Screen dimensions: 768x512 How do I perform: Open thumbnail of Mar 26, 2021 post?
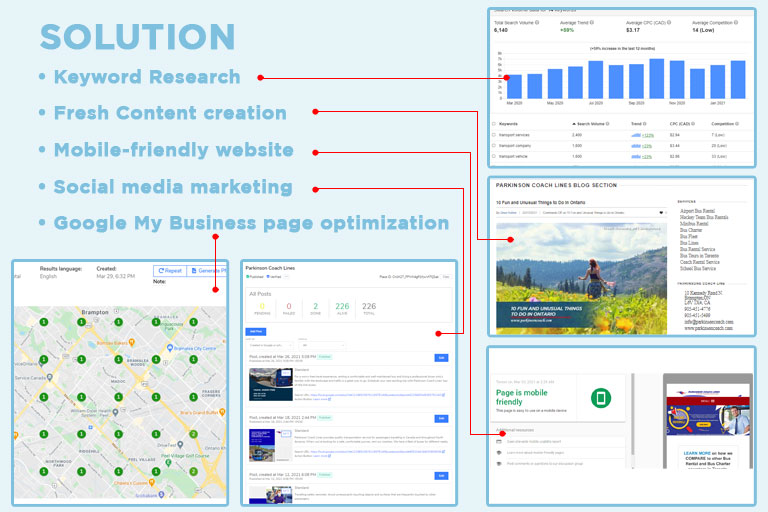click(x=271, y=384)
